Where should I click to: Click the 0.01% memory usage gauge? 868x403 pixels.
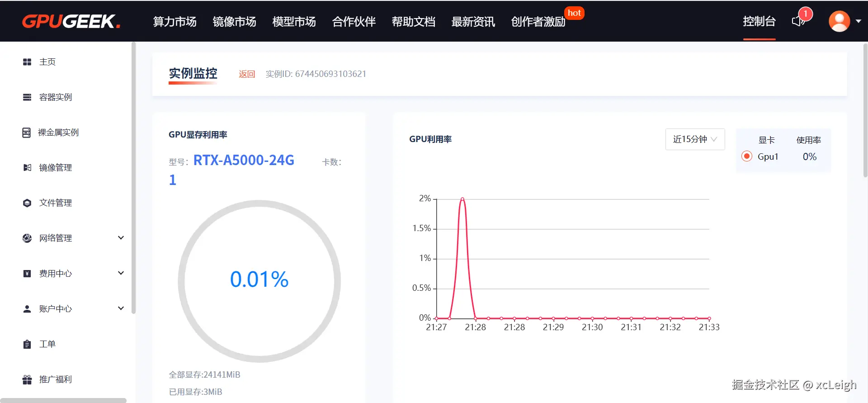click(259, 280)
